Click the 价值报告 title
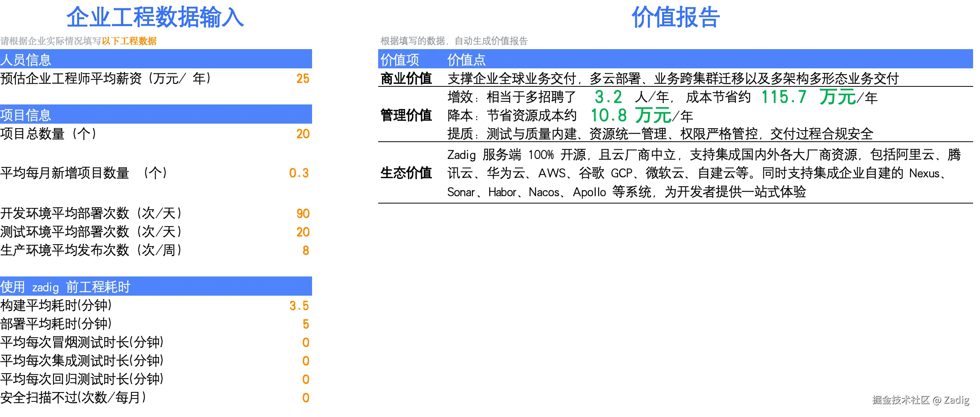This screenshot has width=980, height=417. pyautogui.click(x=675, y=18)
